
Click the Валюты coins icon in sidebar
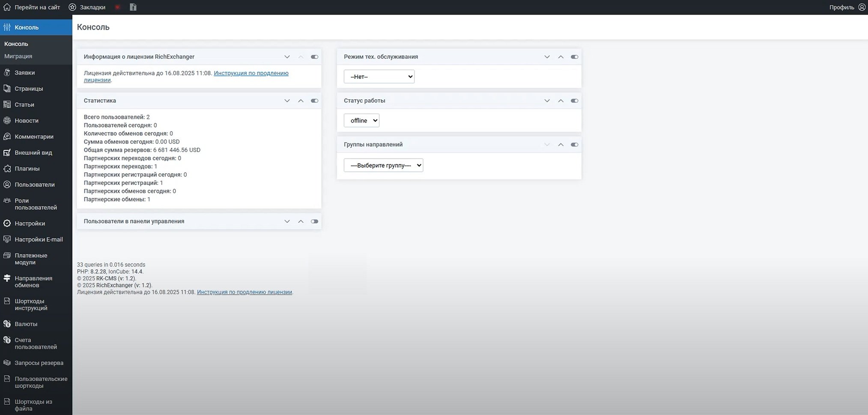[x=7, y=324]
